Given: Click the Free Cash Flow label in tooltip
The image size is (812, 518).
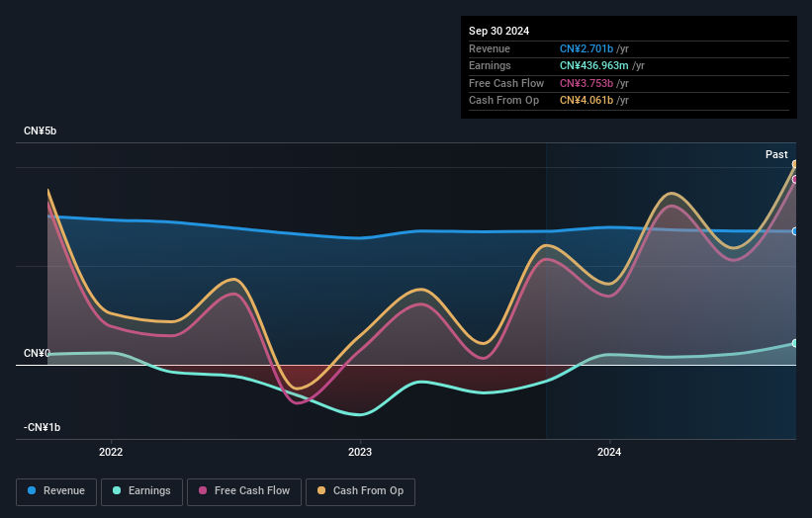Looking at the screenshot, I should (x=506, y=83).
